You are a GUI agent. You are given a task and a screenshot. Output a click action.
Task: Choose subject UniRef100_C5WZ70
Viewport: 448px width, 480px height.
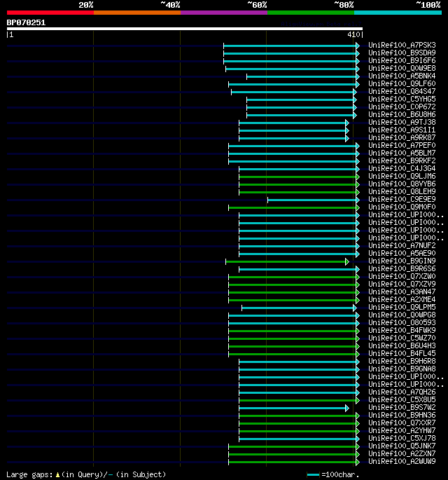pyautogui.click(x=402, y=338)
